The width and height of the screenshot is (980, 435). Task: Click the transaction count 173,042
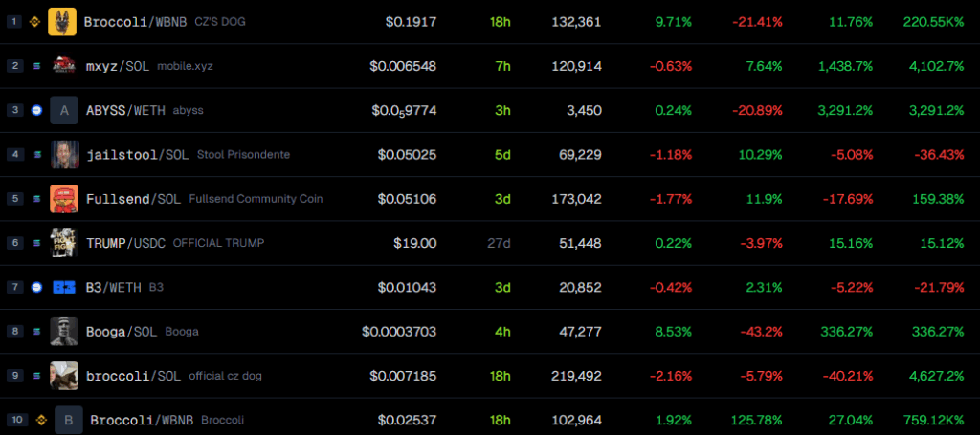[576, 199]
